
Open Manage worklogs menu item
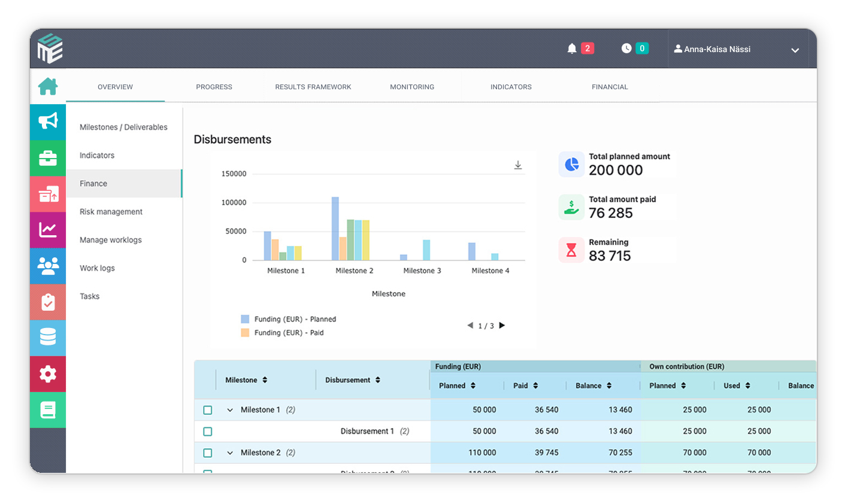(x=111, y=240)
